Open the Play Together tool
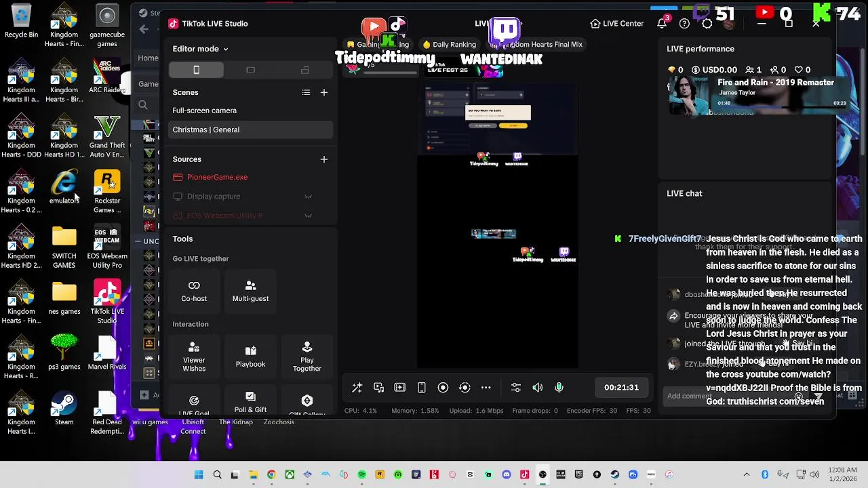The width and height of the screenshot is (868, 488). (307, 357)
